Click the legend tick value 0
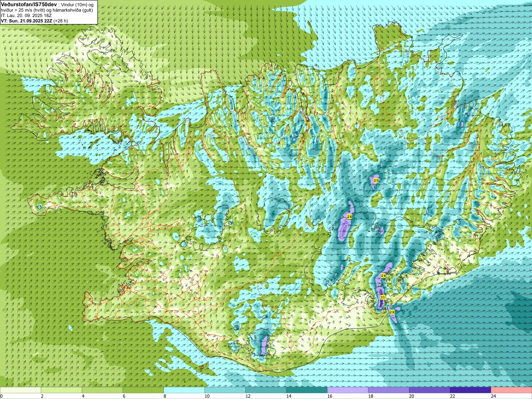The height and width of the screenshot is (399, 532). (2, 396)
